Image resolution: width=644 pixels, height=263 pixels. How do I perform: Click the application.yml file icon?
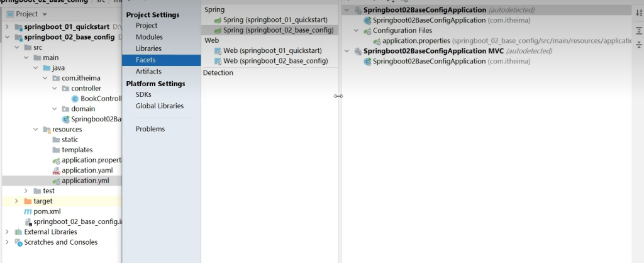[56, 181]
